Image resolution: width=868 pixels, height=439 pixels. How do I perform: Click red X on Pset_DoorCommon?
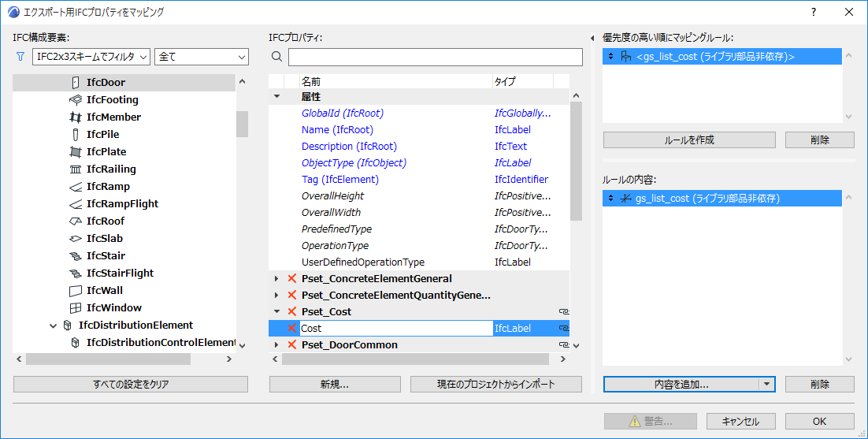(x=292, y=345)
